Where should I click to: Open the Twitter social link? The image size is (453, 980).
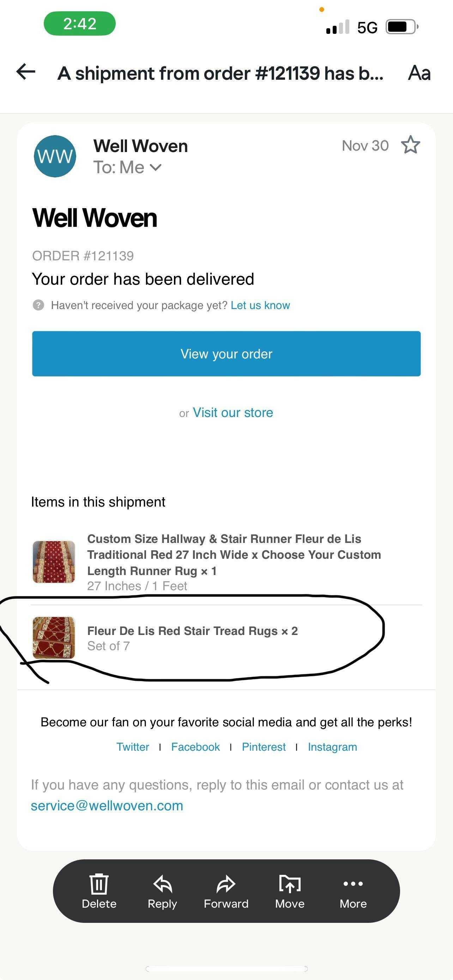tap(133, 747)
